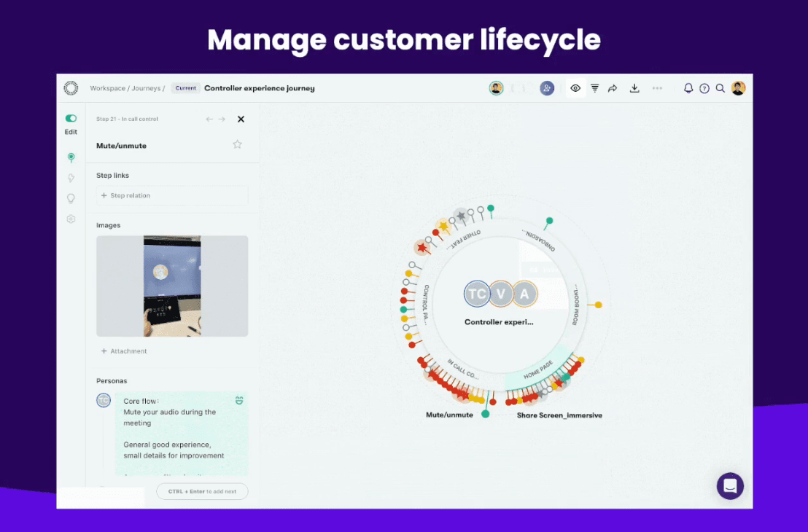Image resolution: width=808 pixels, height=532 pixels.
Task: Click the invite user icon
Action: coord(547,88)
